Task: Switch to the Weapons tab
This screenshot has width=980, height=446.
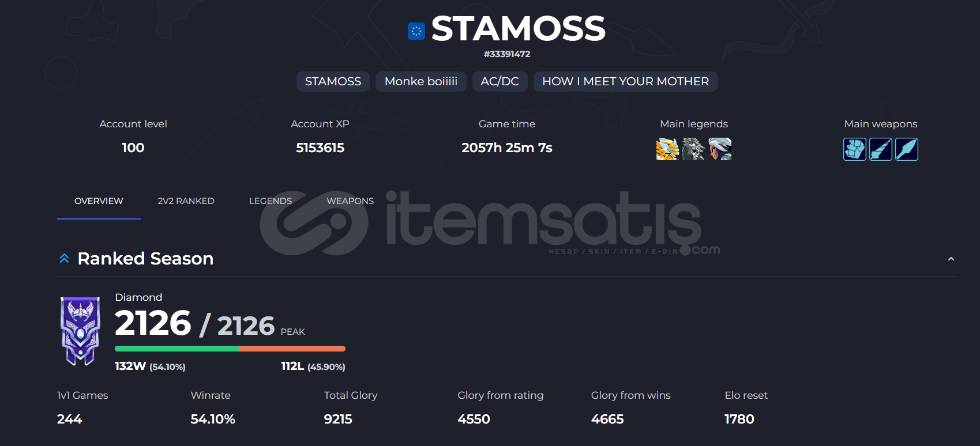Action: click(x=350, y=201)
